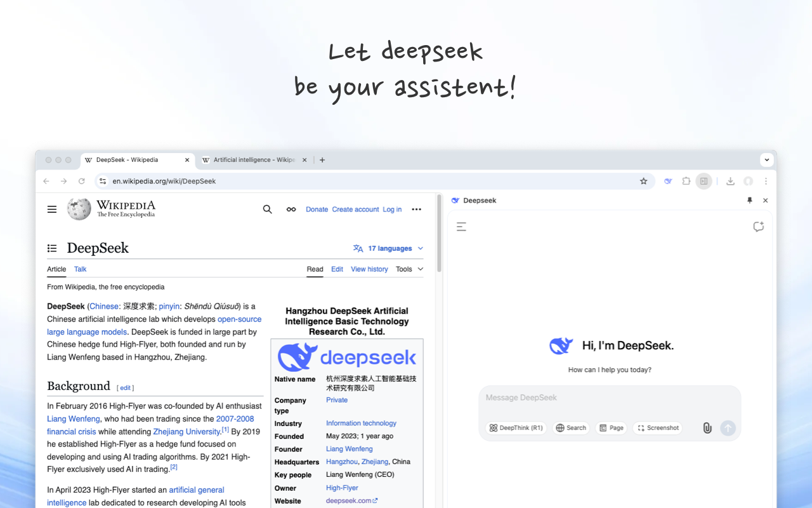Open the browser profile avatar
The width and height of the screenshot is (812, 508).
click(748, 181)
